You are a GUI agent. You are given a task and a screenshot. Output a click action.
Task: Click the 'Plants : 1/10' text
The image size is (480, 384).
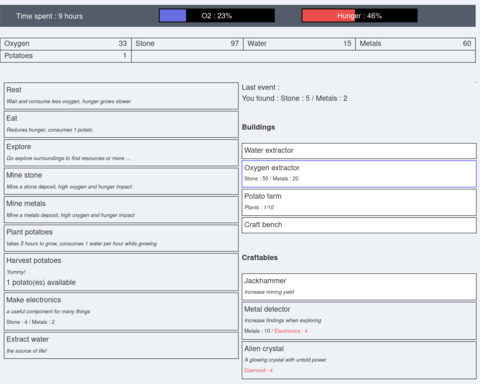point(259,207)
